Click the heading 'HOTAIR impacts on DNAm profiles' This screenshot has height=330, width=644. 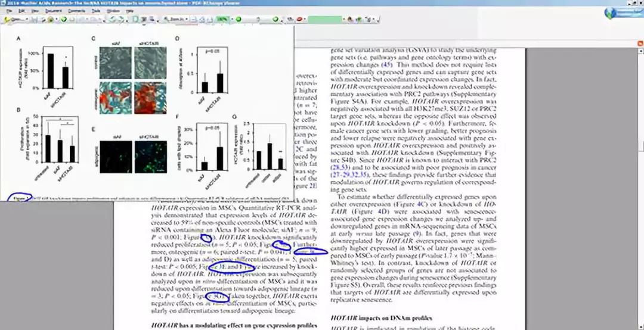[x=381, y=318]
